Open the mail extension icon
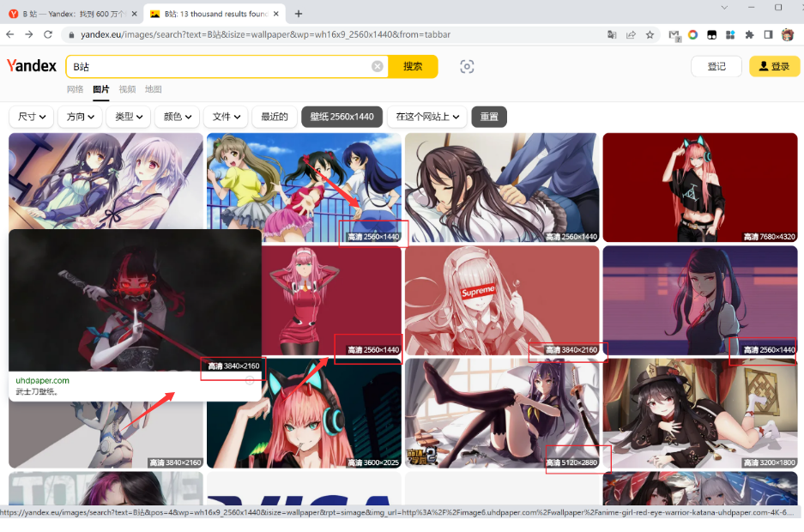This screenshot has width=804, height=532. (674, 35)
